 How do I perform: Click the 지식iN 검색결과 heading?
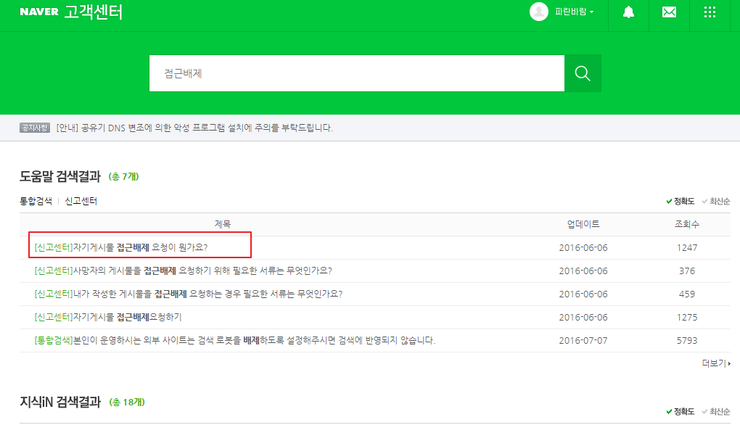(60, 402)
